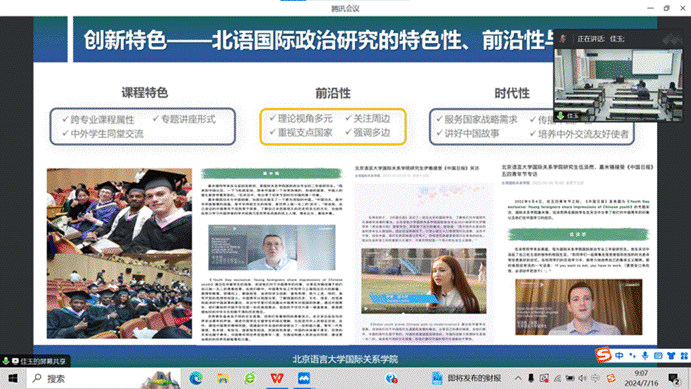Open File Explorer from the taskbar
This screenshot has width=691, height=389.
coord(223,378)
